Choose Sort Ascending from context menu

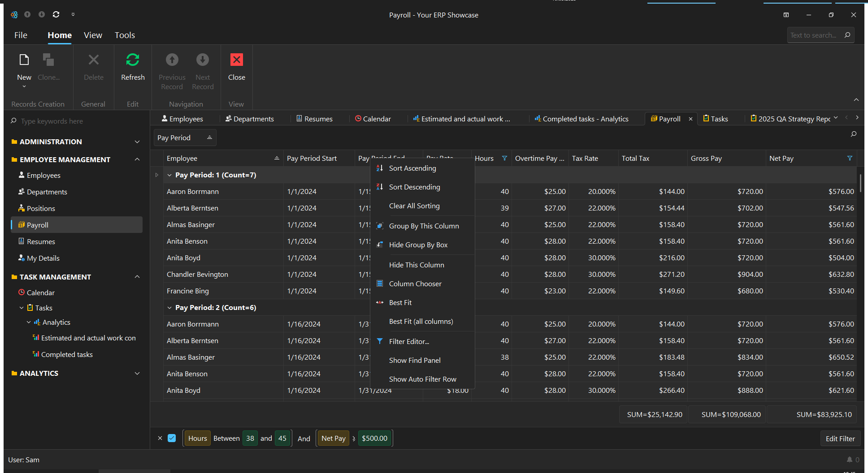click(412, 168)
